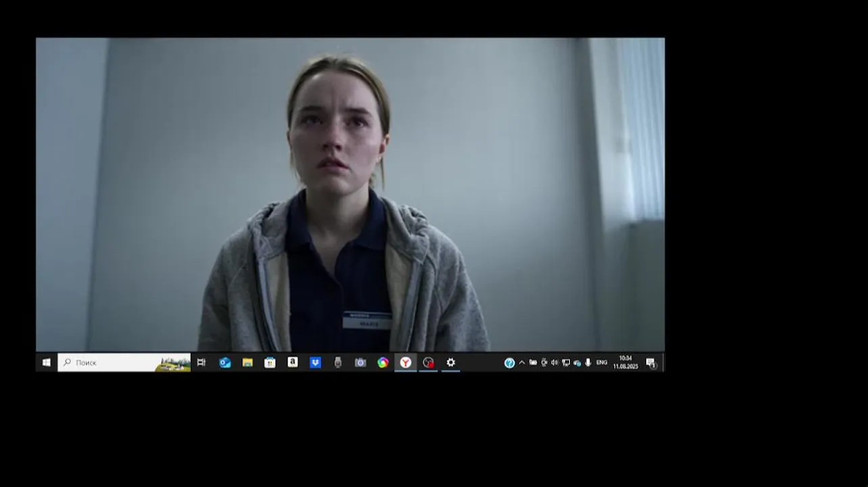The image size is (868, 487).
Task: Open File Explorer folder icon
Action: [247, 363]
